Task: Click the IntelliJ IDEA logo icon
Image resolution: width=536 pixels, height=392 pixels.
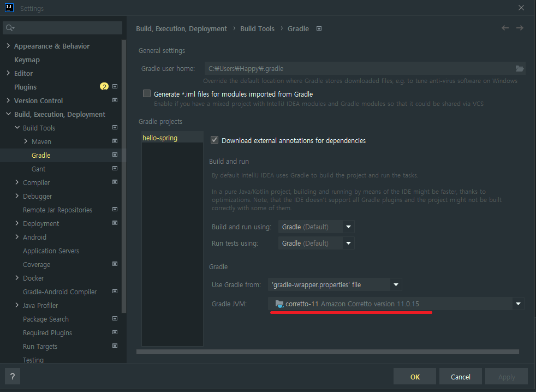Action: [9, 8]
